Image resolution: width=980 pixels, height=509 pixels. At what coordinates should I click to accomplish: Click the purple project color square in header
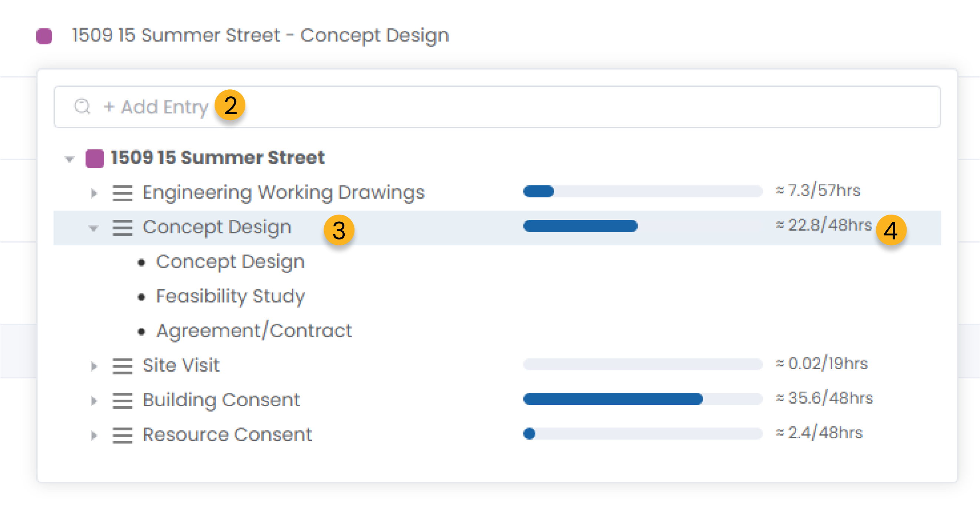[44, 36]
